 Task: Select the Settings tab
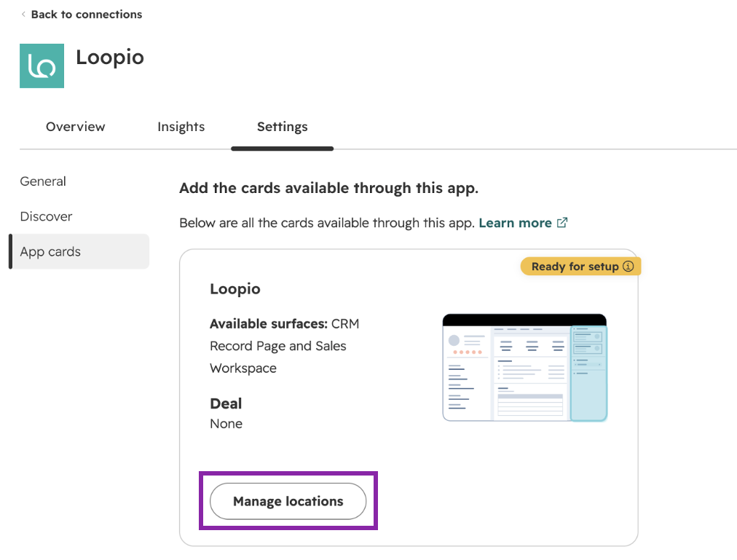point(282,127)
